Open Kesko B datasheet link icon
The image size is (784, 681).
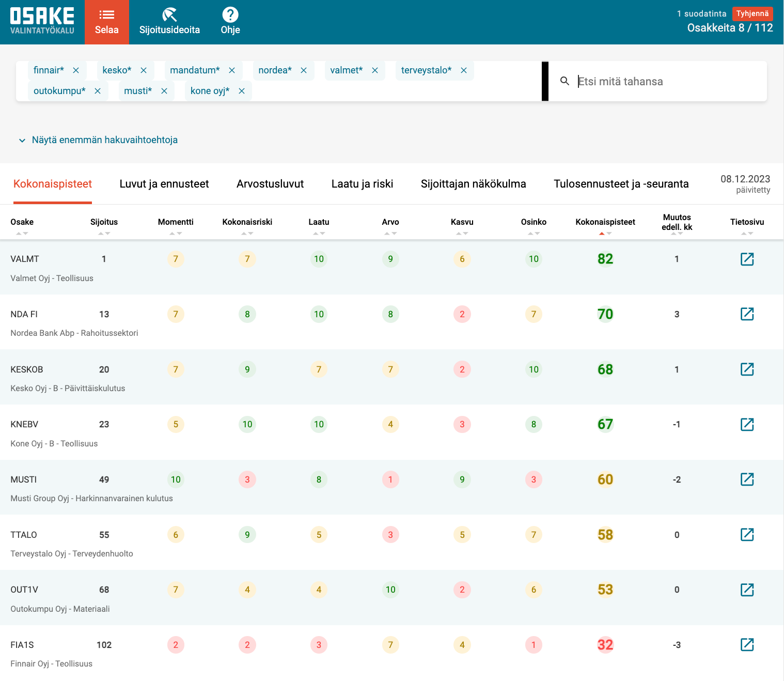[x=747, y=369]
